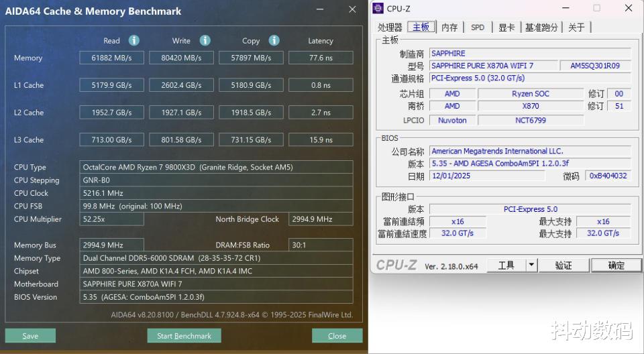This screenshot has width=644, height=354.
Task: Click the L2 Cache Copy value 1918.5 GB/s
Action: coord(251,112)
